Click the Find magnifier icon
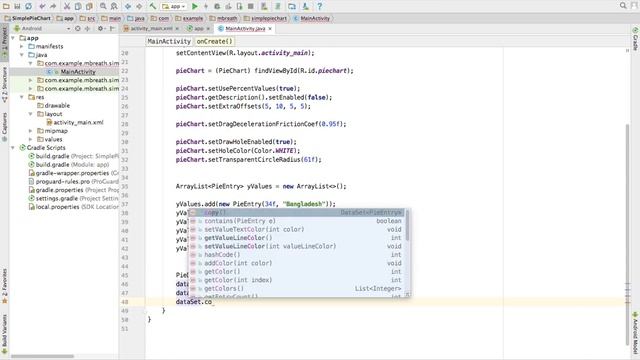640x360 pixels. 103,6
